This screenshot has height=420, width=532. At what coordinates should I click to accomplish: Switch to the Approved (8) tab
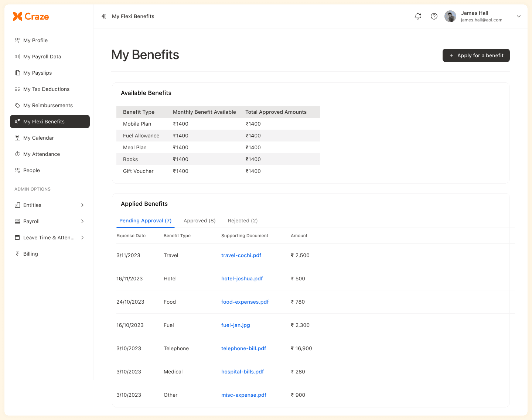click(199, 221)
